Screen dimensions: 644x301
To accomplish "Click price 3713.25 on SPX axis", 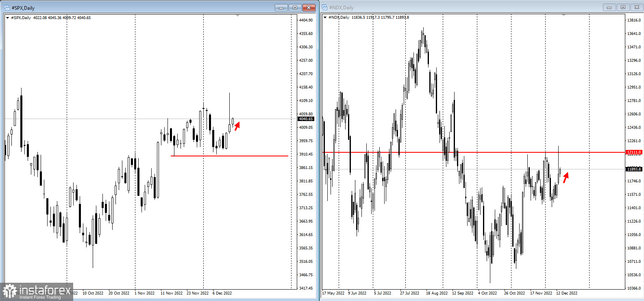I will (306, 208).
